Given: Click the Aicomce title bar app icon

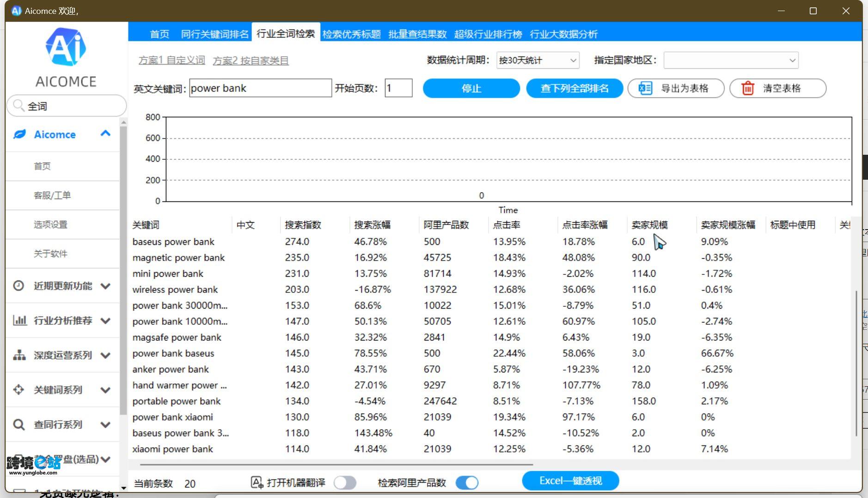Looking at the screenshot, I should point(17,11).
